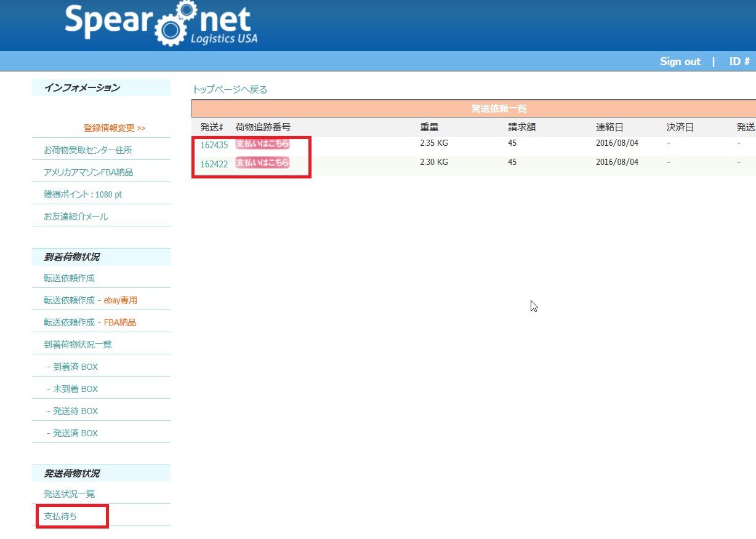Open the 登録情報変更 link
Screen dimensions: 756x539
click(115, 128)
